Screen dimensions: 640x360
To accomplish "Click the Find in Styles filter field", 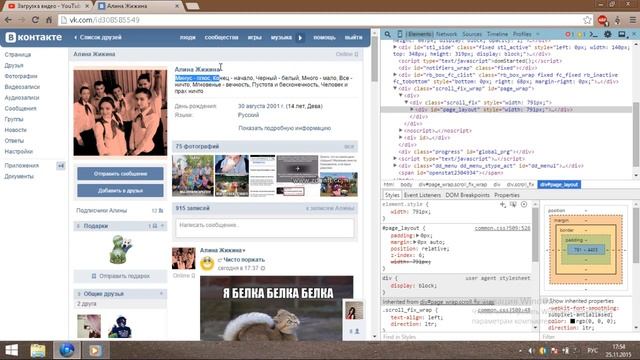I will coord(459,337).
